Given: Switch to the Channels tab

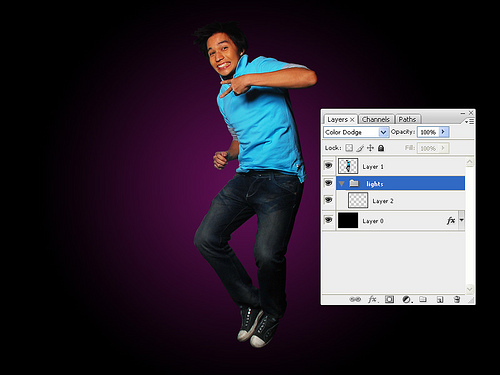Looking at the screenshot, I should coord(376,119).
